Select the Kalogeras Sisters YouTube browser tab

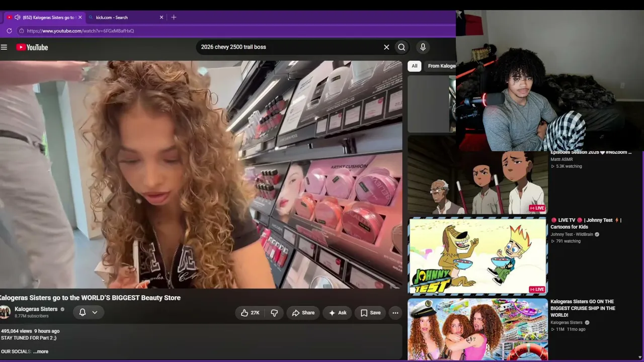click(x=44, y=17)
